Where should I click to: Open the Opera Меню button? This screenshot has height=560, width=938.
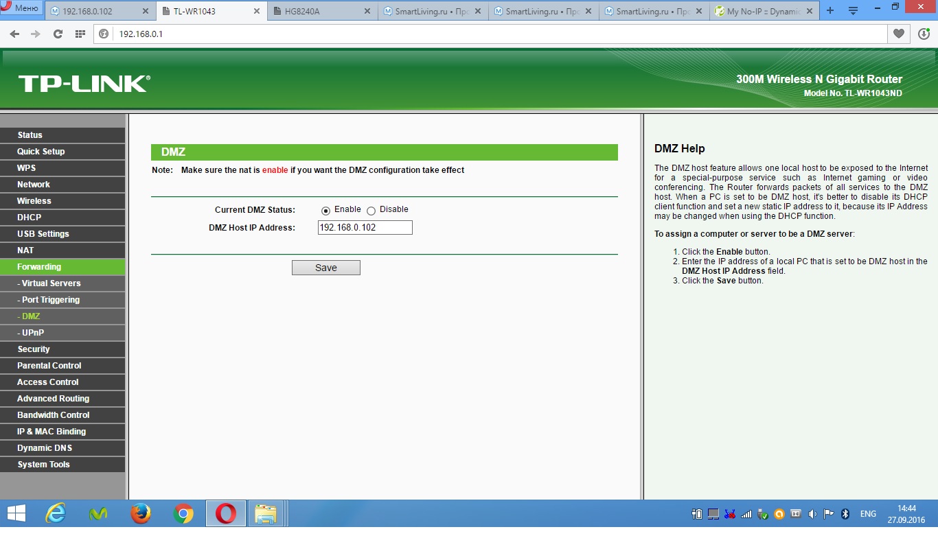point(21,8)
